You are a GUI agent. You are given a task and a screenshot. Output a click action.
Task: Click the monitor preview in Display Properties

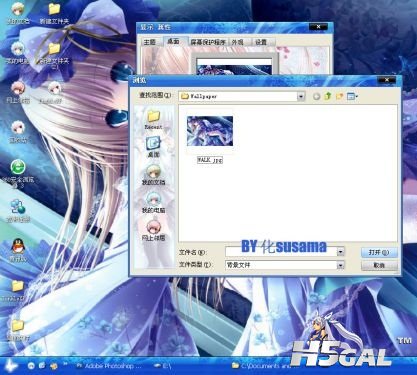click(235, 65)
